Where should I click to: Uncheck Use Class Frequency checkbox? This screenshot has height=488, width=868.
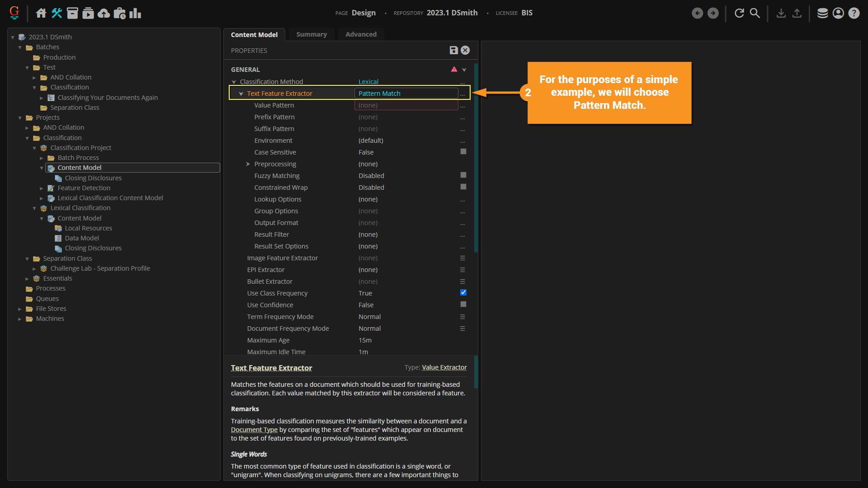coord(463,293)
